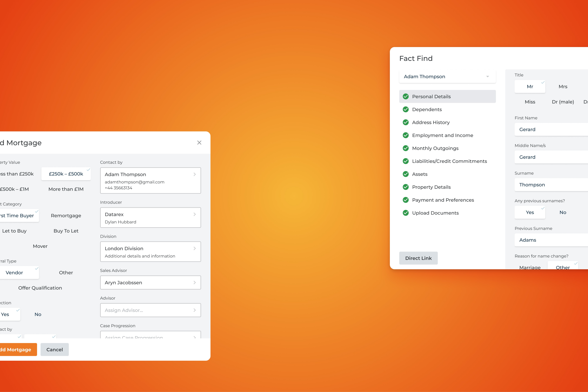This screenshot has height=392, width=588.
Task: Click the green checkmark icon beside Personal Details
Action: (406, 96)
